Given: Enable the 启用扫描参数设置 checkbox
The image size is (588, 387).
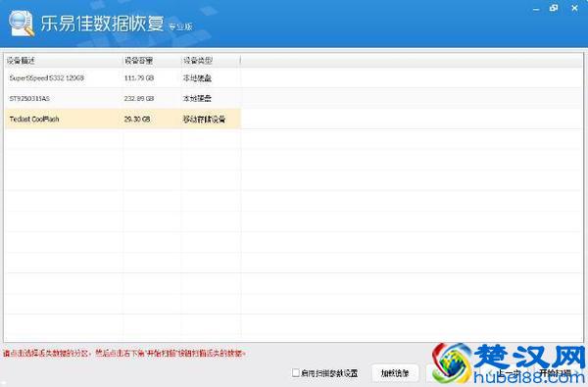Looking at the screenshot, I should tap(296, 372).
